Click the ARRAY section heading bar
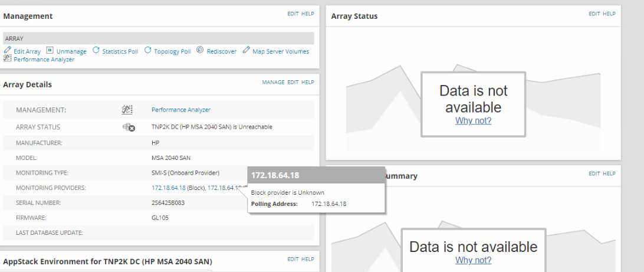 tap(159, 38)
